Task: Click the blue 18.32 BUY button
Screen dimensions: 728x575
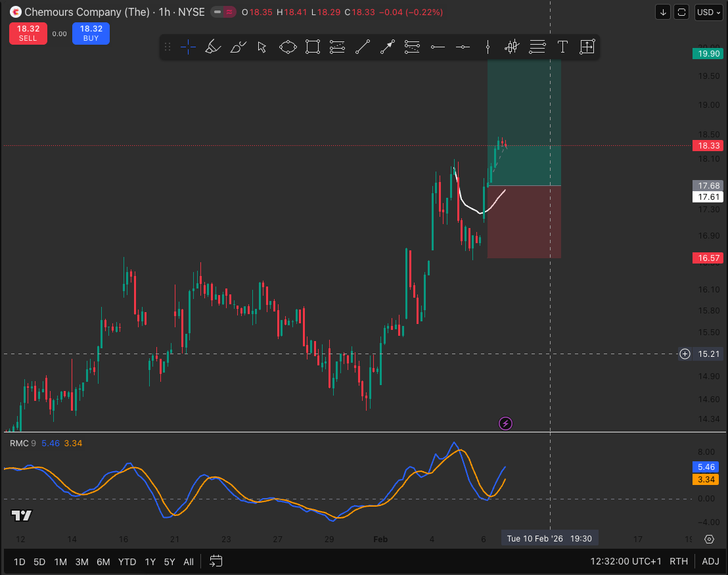Action: pos(91,34)
